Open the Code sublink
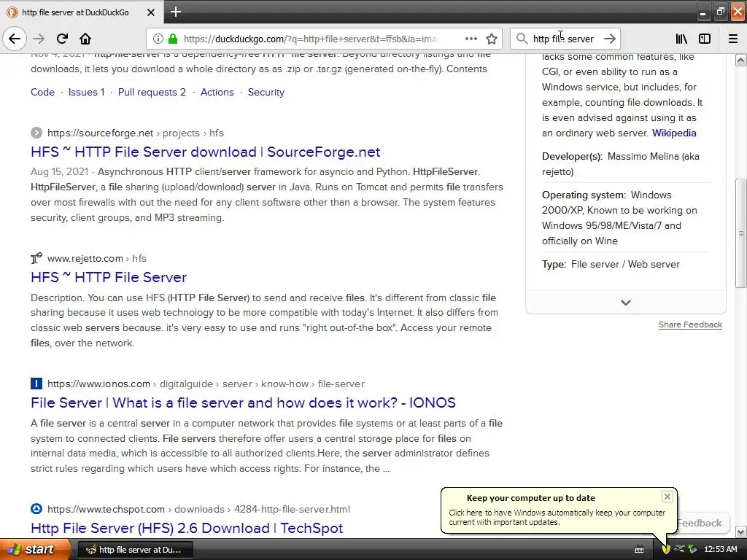The width and height of the screenshot is (747, 560). point(42,92)
